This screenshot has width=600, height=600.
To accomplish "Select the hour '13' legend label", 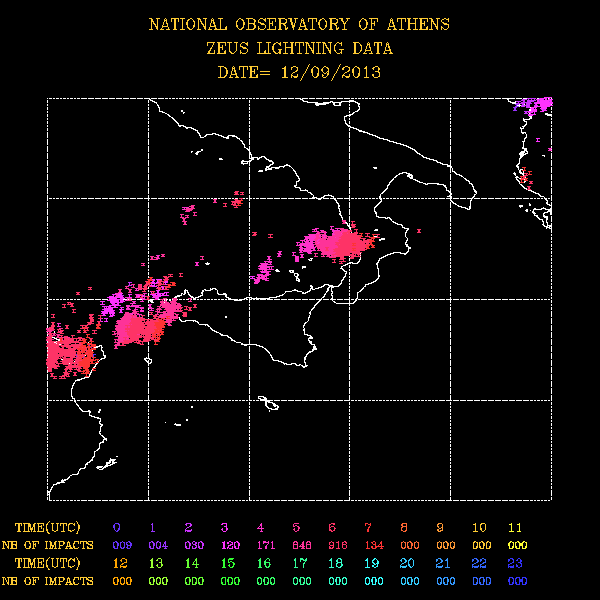I will (156, 563).
